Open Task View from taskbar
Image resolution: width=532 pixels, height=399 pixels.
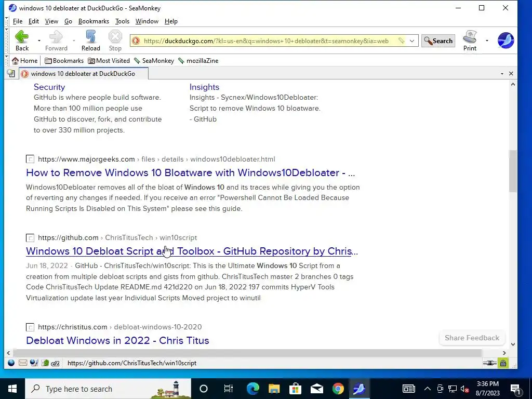tap(229, 389)
